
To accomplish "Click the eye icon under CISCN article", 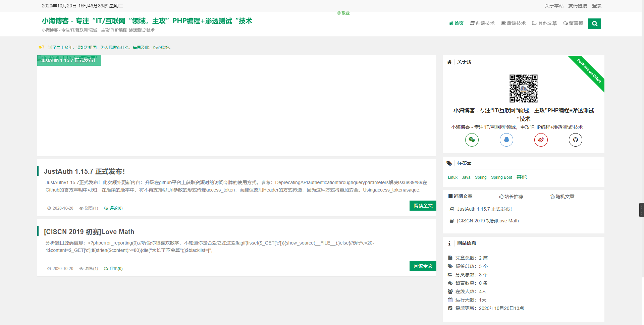I will (x=81, y=269).
